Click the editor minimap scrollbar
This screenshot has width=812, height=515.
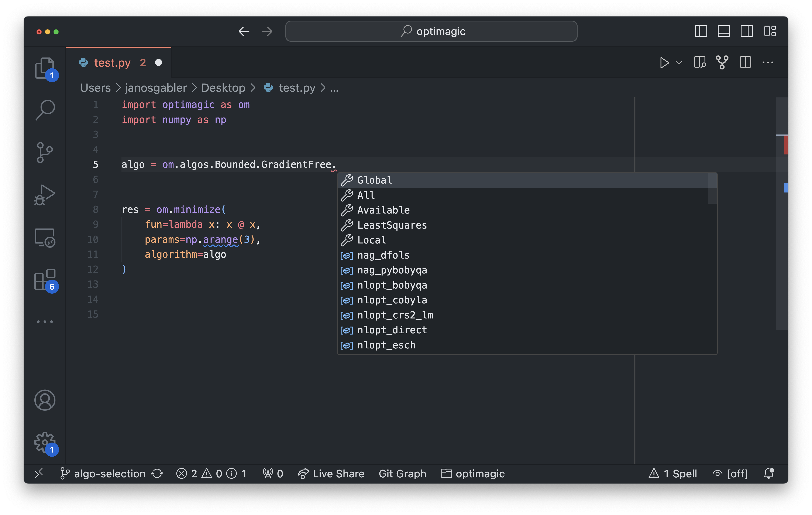(x=782, y=213)
